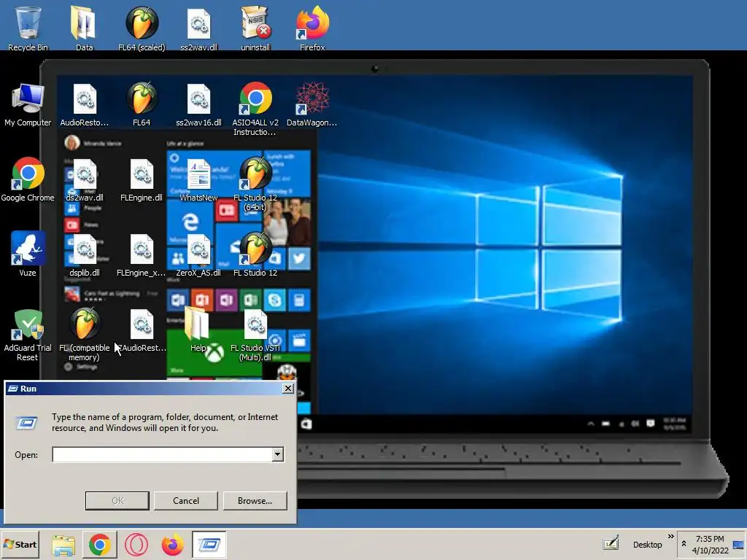The height and width of the screenshot is (560, 747).
Task: Open the file explorer taskbar icon
Action: tap(63, 545)
